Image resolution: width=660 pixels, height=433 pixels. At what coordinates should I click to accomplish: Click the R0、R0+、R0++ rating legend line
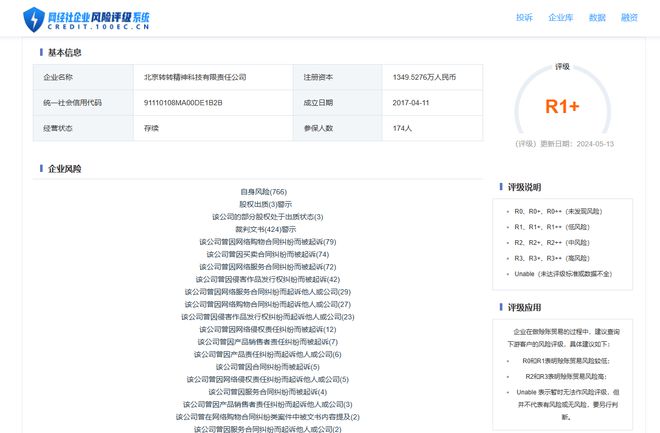click(558, 211)
